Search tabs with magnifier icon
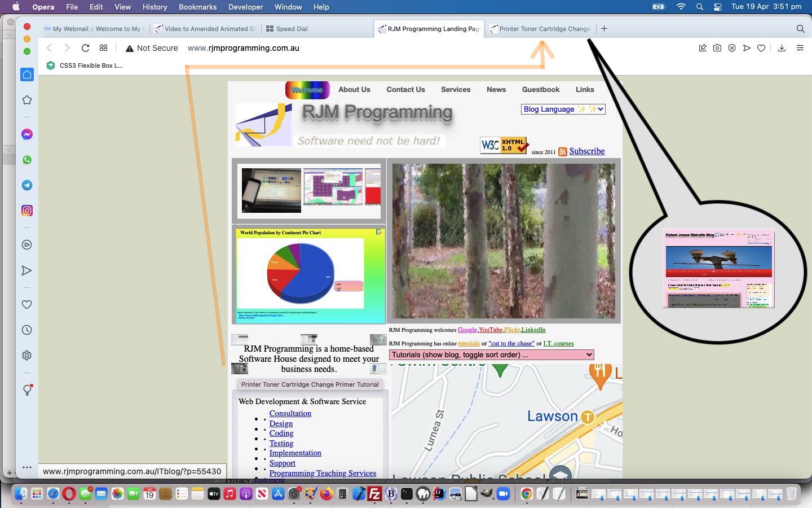Viewport: 812px width, 508px height. click(800, 29)
